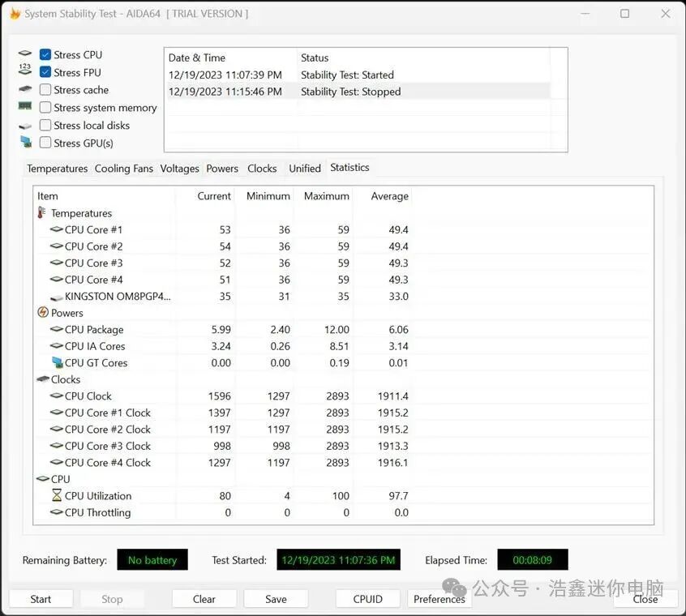Image resolution: width=686 pixels, height=616 pixels.
Task: Switch to the Temperatures tab
Action: point(58,169)
